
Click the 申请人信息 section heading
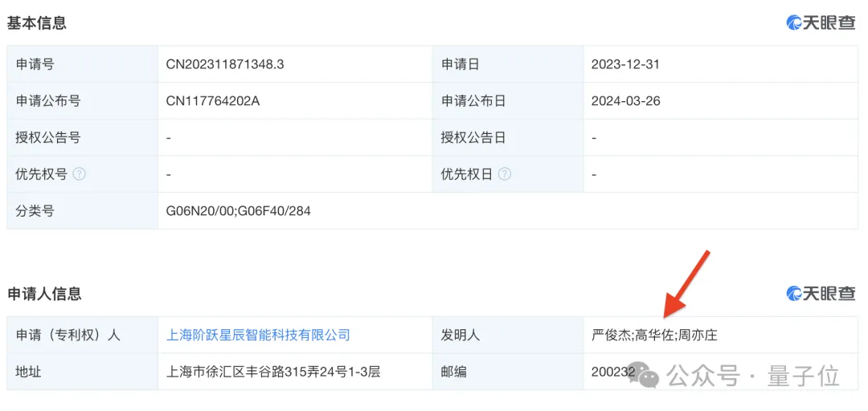coord(45,294)
